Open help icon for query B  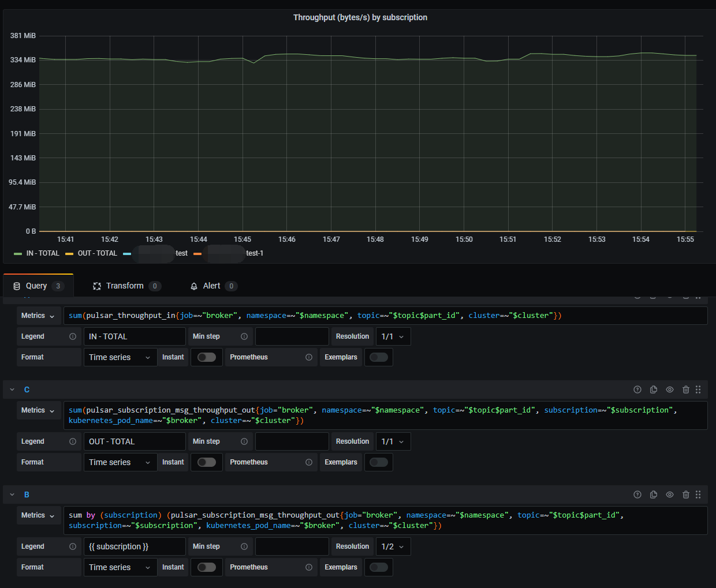[637, 495]
